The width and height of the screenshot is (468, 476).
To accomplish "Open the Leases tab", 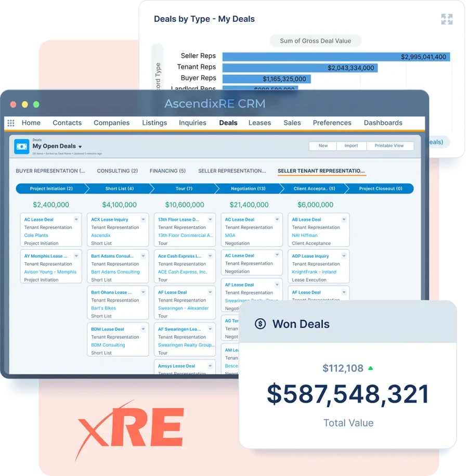I will [259, 123].
